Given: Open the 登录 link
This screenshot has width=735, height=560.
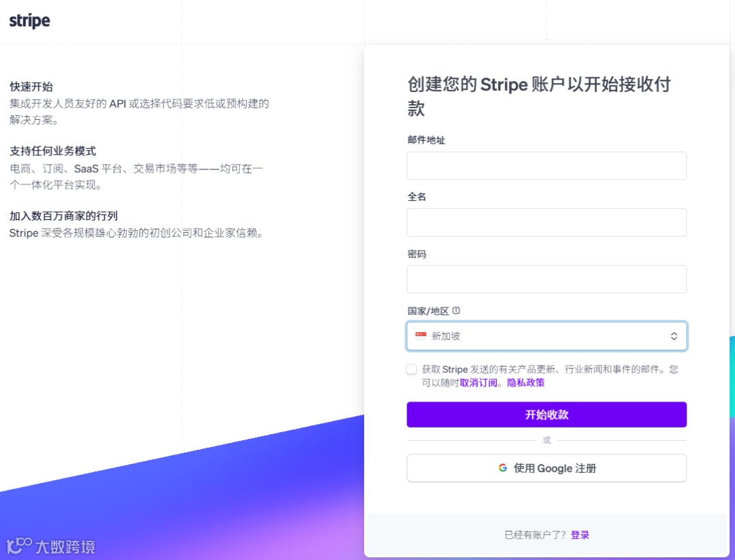Looking at the screenshot, I should [580, 535].
